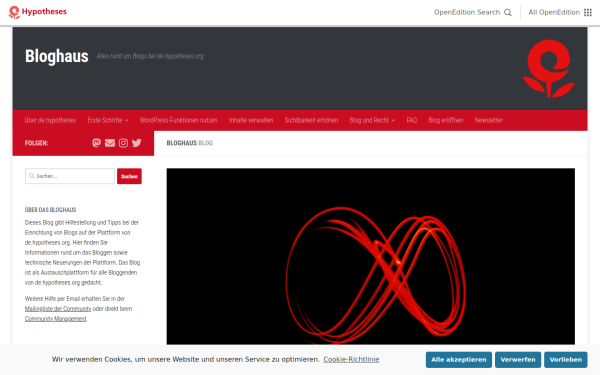Image resolution: width=600 pixels, height=375 pixels.
Task: Click the Suchen search input field
Action: pyautogui.click(x=70, y=176)
